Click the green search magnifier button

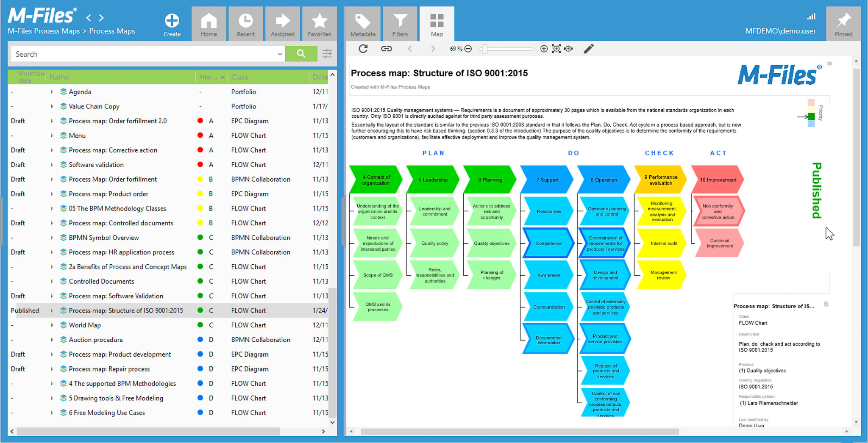[x=301, y=54]
